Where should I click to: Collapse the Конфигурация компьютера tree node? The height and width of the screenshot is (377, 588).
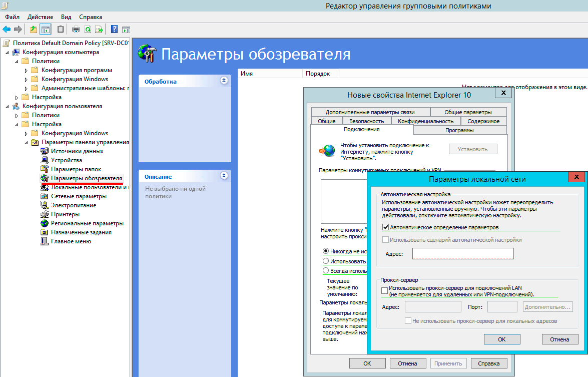pos(8,52)
